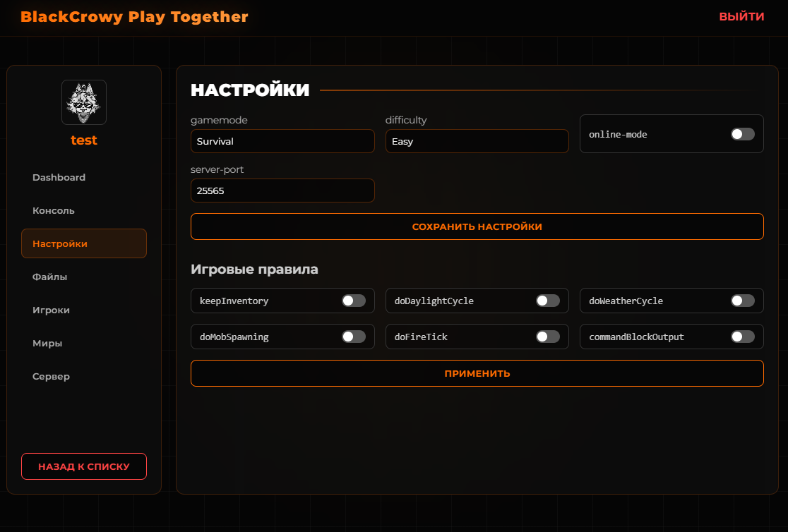
Task: Toggle doDaylightCycle switch
Action: [x=548, y=301]
